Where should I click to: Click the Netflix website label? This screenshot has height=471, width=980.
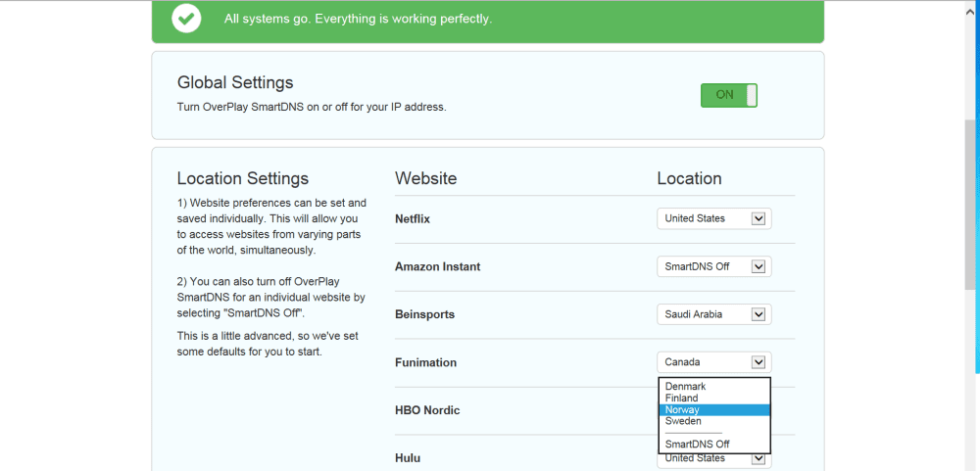tap(413, 219)
